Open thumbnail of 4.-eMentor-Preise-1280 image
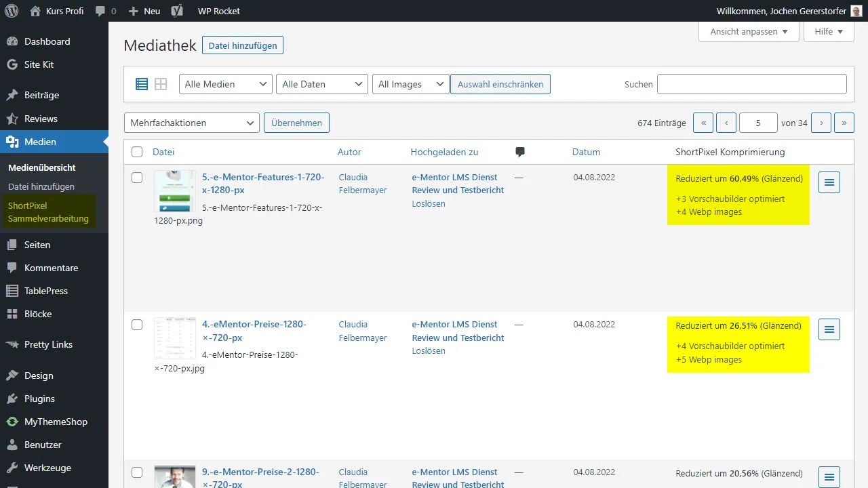The width and height of the screenshot is (868, 488). tap(174, 338)
